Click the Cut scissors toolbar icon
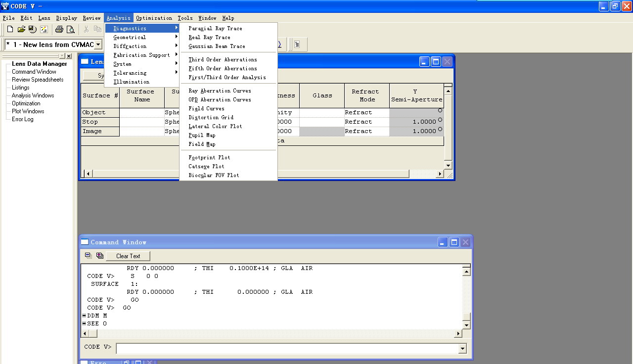 pos(86,30)
